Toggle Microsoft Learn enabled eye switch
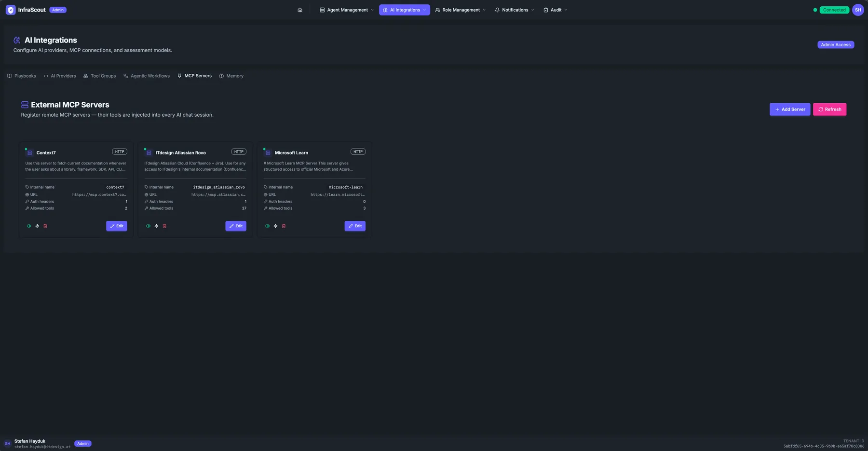This screenshot has width=868, height=451. click(x=267, y=226)
